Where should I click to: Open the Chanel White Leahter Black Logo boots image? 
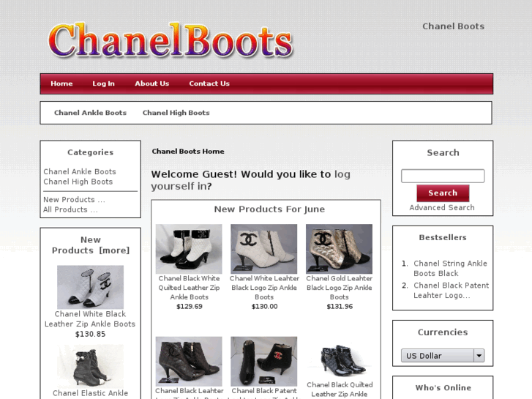click(264, 249)
